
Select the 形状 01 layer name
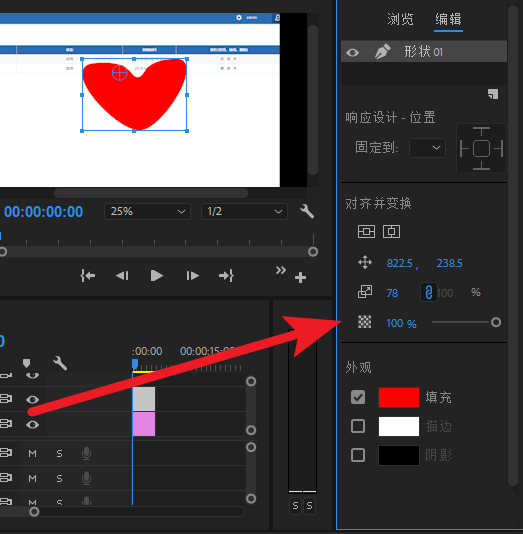(x=423, y=52)
